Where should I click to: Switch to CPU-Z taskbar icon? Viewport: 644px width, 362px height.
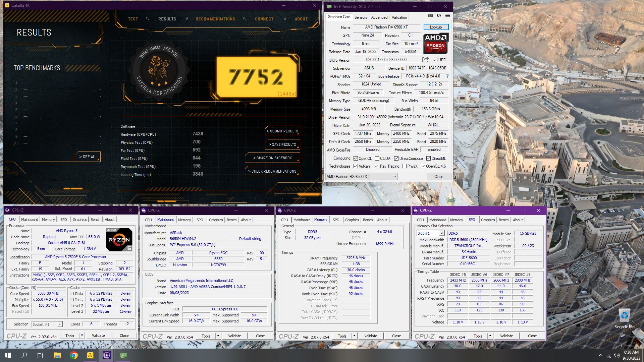(107, 355)
